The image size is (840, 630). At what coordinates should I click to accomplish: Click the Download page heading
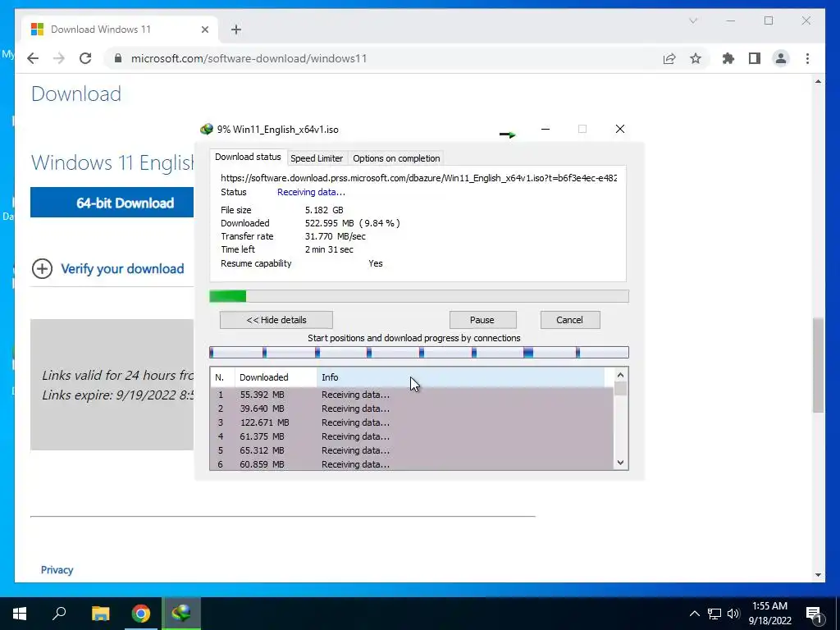76,94
